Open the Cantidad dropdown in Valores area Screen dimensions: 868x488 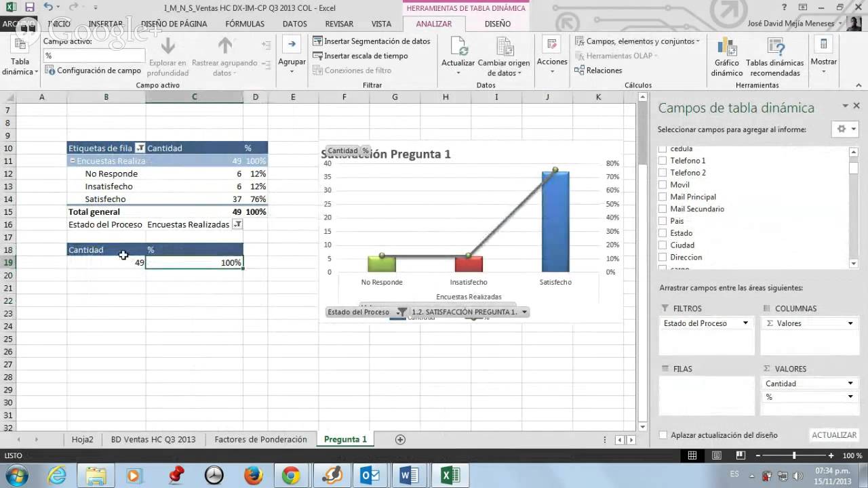[x=850, y=384]
